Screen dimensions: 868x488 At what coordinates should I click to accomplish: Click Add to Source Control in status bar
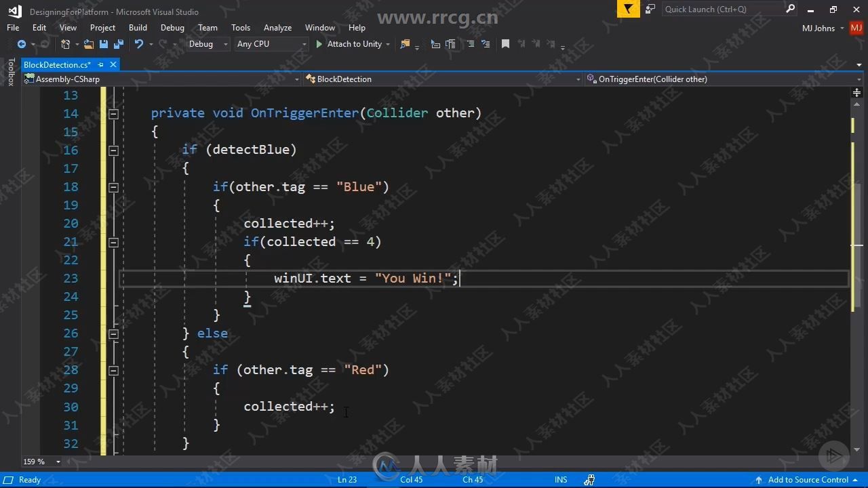[808, 480]
